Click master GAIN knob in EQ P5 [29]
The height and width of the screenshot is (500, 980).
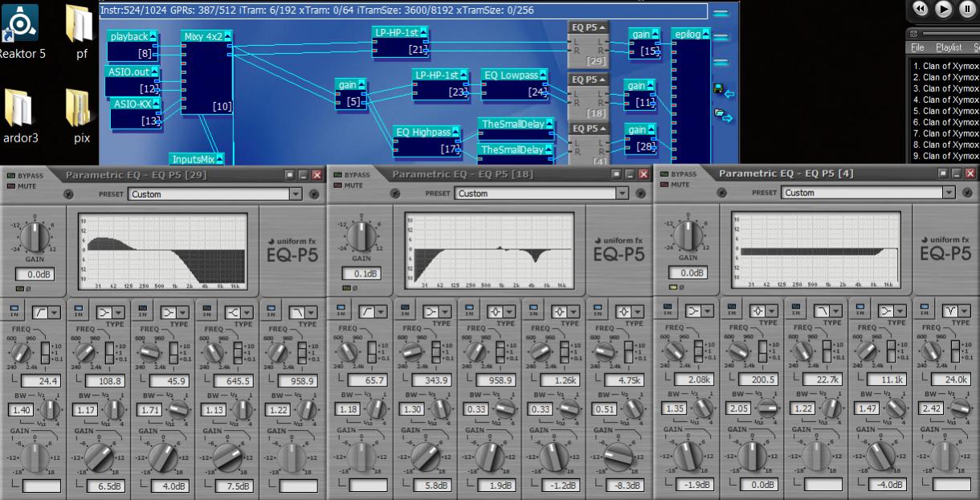(x=35, y=236)
